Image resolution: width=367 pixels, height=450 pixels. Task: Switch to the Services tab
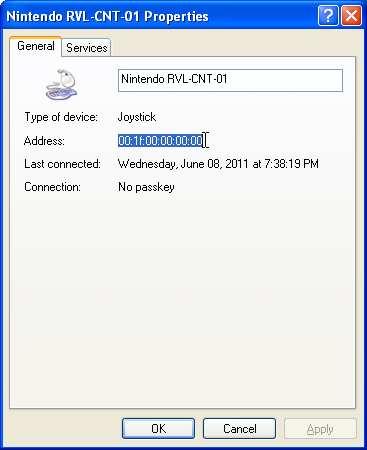coord(86,48)
